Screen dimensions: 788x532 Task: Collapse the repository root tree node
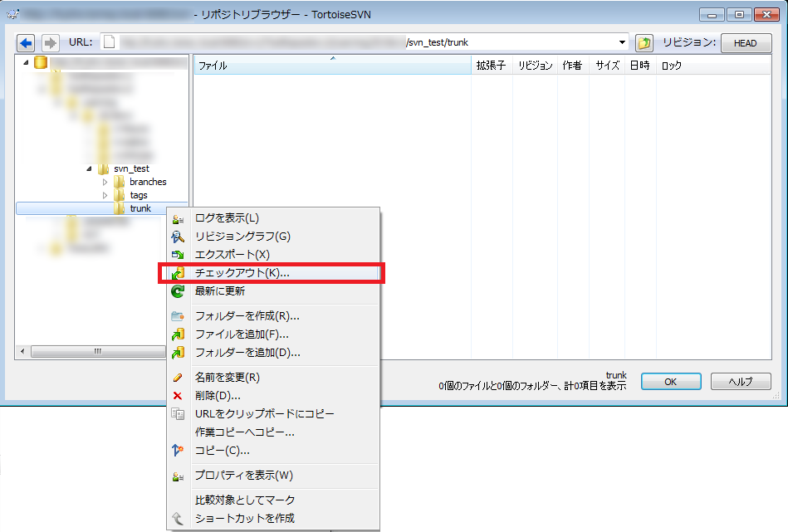(26, 62)
